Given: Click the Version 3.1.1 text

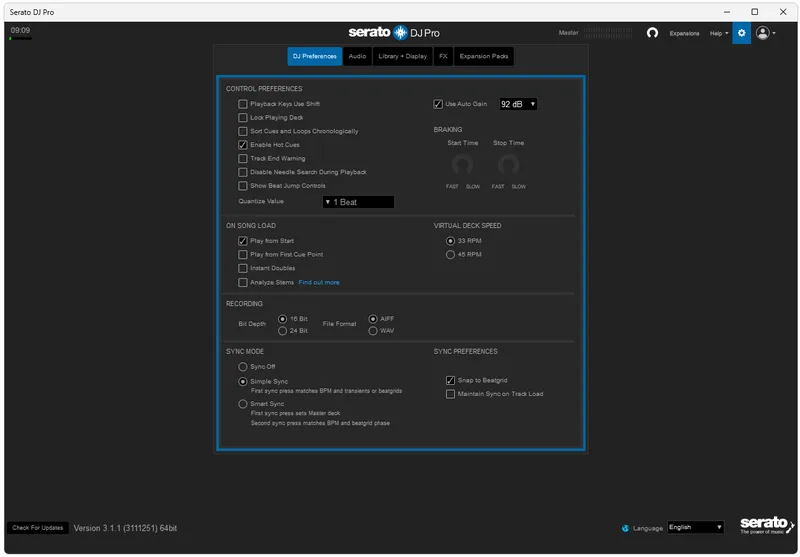Looking at the screenshot, I should point(125,528).
